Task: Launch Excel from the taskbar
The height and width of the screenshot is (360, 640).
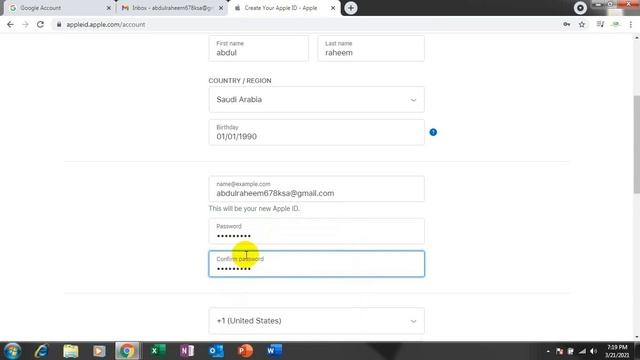Action: (158, 351)
